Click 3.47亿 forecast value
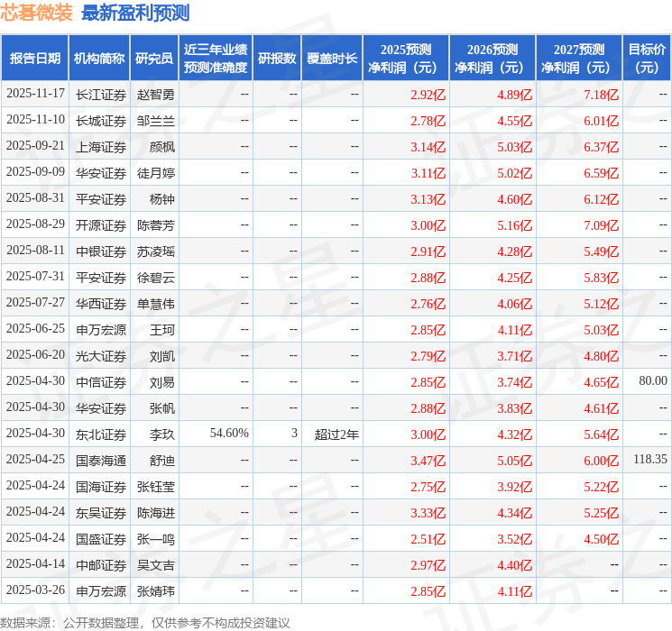This screenshot has width=672, height=631. pyautogui.click(x=428, y=461)
